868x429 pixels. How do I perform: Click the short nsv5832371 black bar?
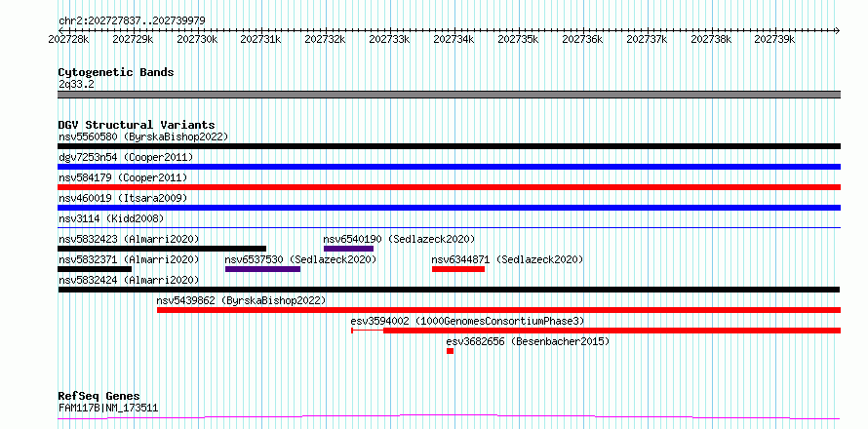95,269
